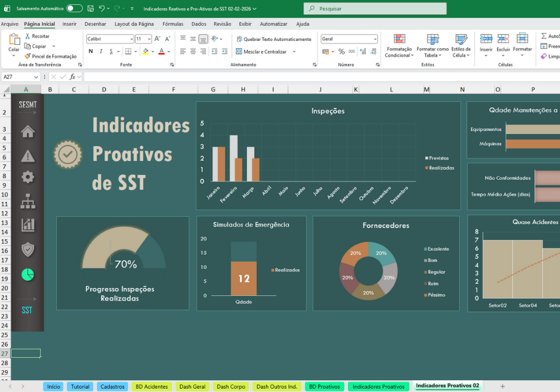Viewport: 560px width, 392px height.
Task: Open the borders dropdown arrow
Action: (136, 52)
